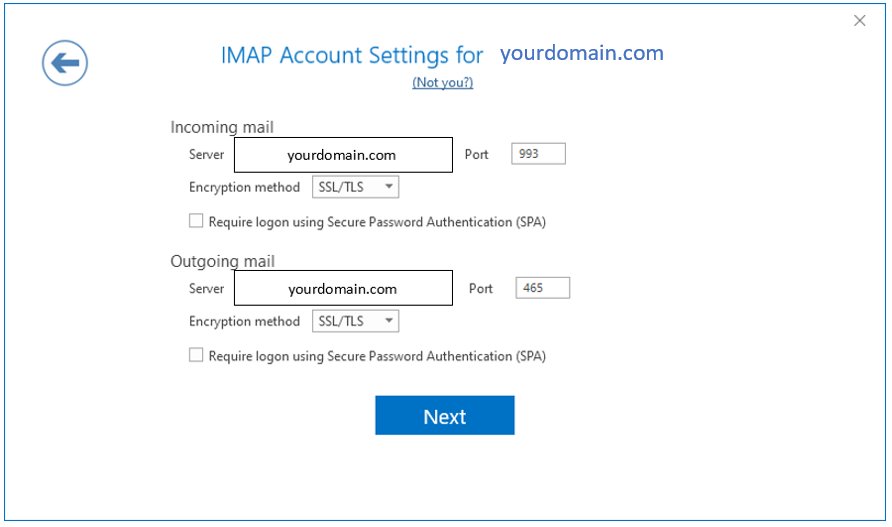Click the 'IMAP Account Settings for' title text
Screen dimensions: 892x527
[352, 55]
